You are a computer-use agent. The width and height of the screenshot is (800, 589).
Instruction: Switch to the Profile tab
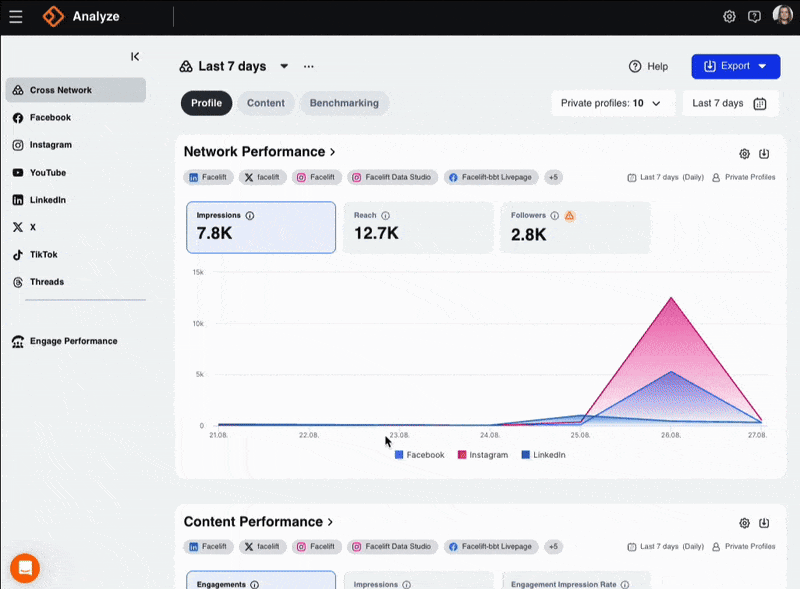pos(206,103)
